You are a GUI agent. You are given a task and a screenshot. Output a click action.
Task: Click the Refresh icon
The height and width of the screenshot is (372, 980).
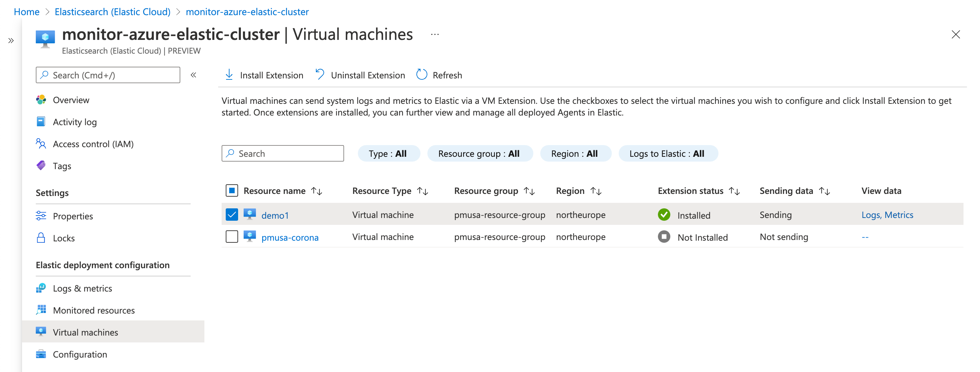click(x=422, y=75)
